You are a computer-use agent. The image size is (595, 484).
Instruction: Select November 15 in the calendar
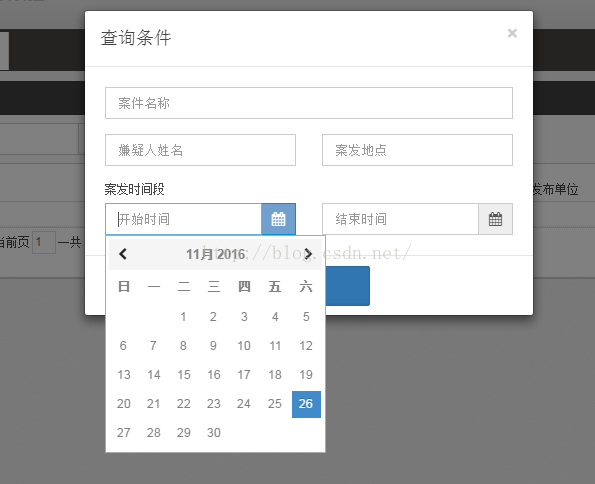point(183,375)
